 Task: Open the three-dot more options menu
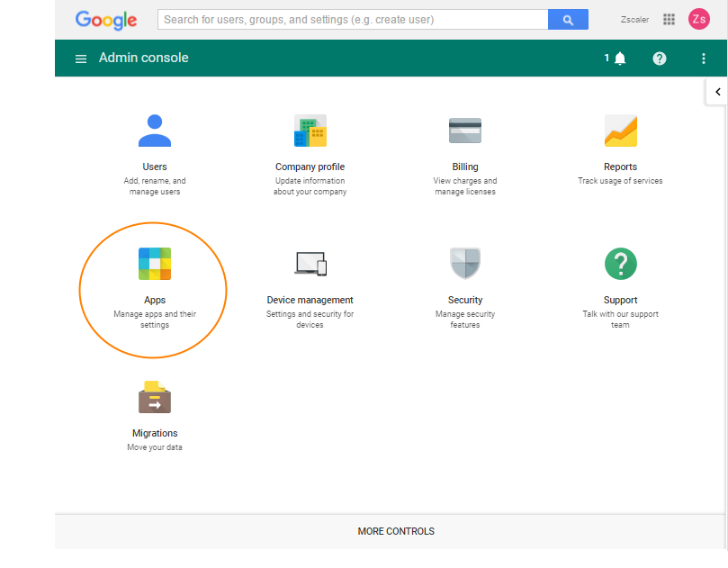tap(704, 59)
